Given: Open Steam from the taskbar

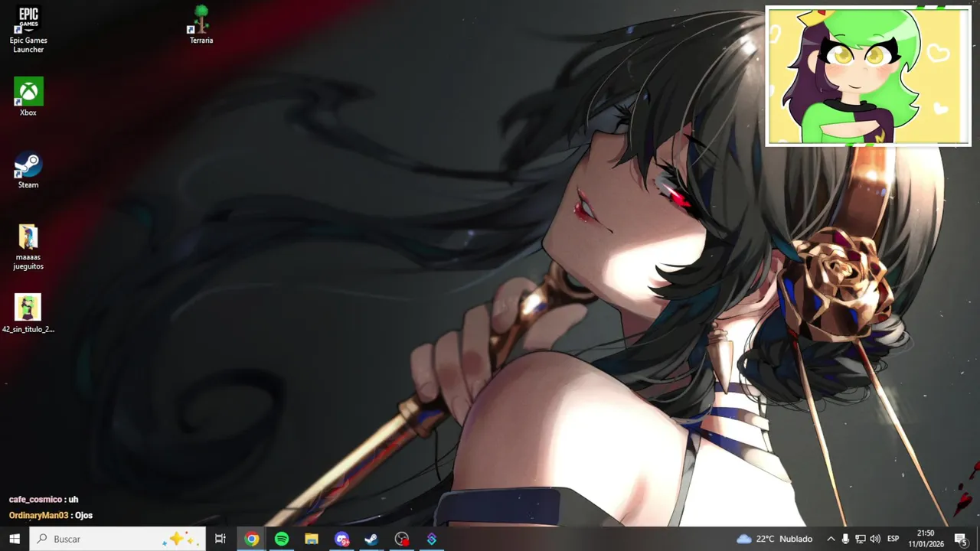Looking at the screenshot, I should click(371, 539).
